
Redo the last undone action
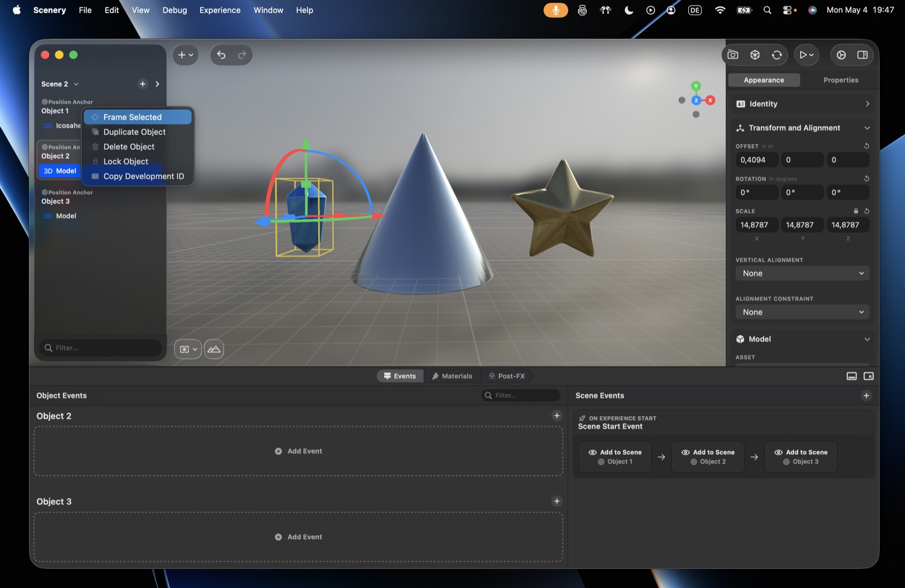click(242, 55)
